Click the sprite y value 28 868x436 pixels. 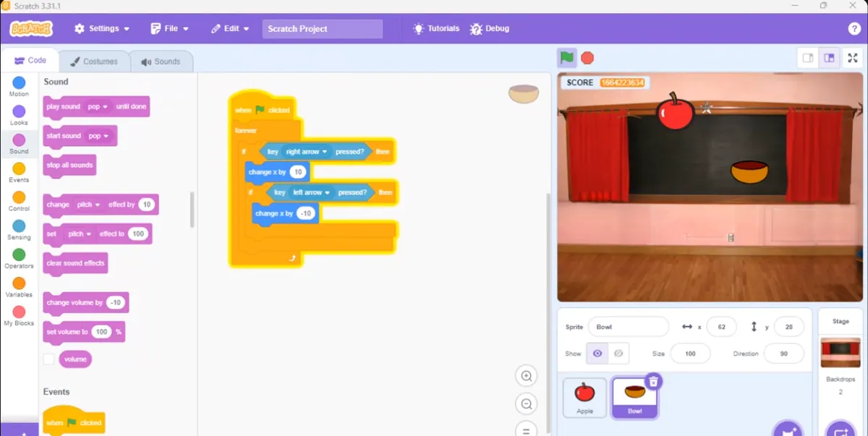pos(788,327)
